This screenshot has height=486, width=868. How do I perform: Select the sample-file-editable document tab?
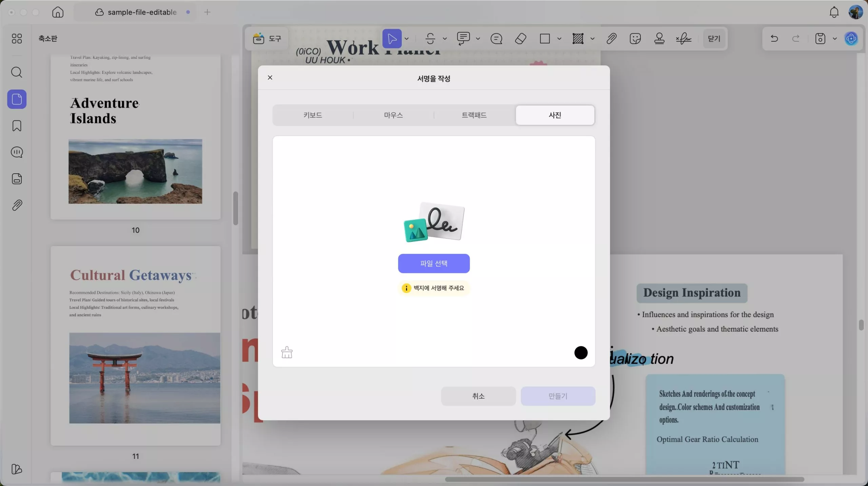(136, 12)
